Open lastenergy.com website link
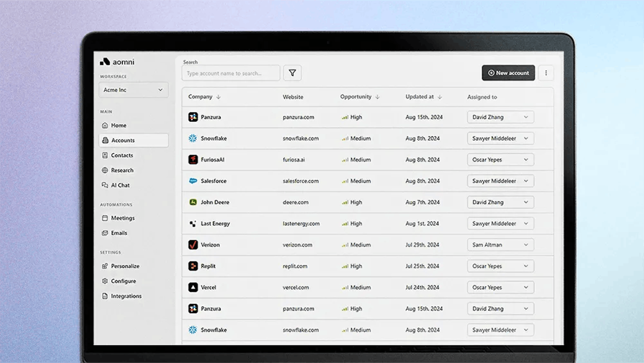The width and height of the screenshot is (644, 363). pos(301,224)
